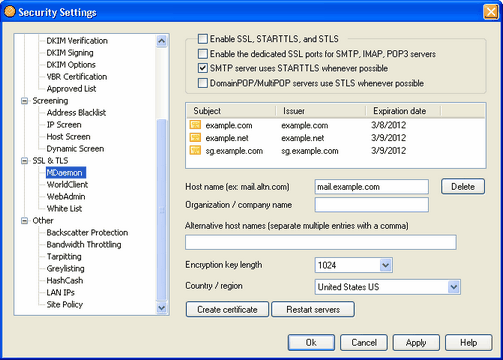Click the Restart servers button
Image resolution: width=503 pixels, height=360 pixels.
pyautogui.click(x=313, y=309)
